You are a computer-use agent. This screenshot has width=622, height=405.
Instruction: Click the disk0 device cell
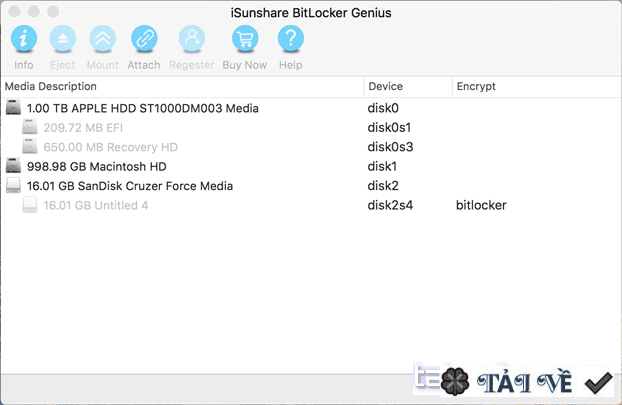tap(383, 108)
